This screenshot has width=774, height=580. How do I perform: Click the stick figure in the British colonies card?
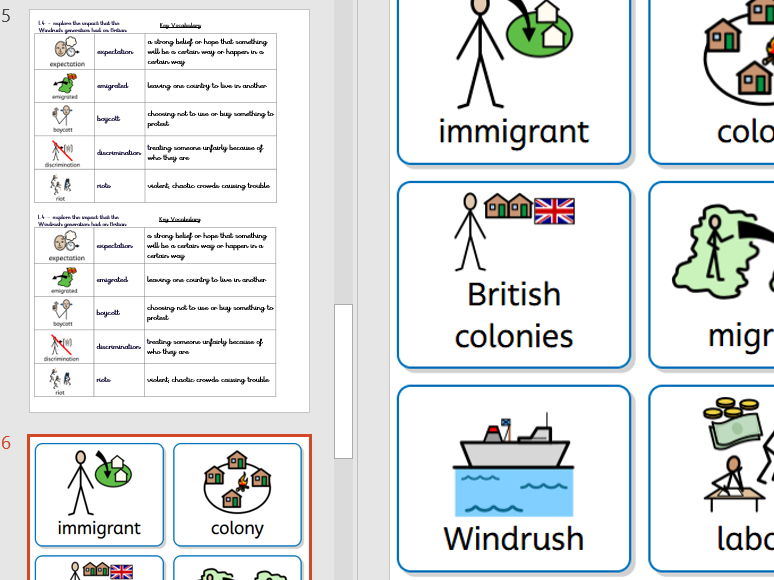pos(470,232)
